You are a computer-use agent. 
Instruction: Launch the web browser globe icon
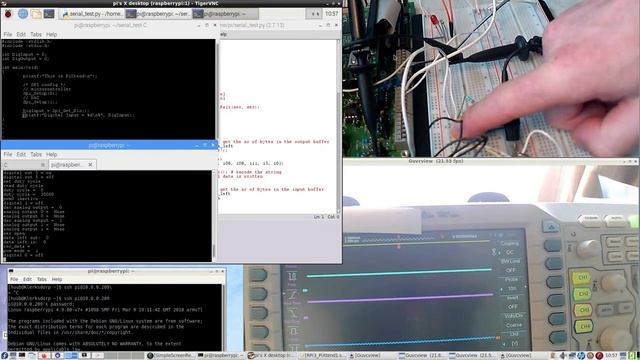[x=23, y=14]
